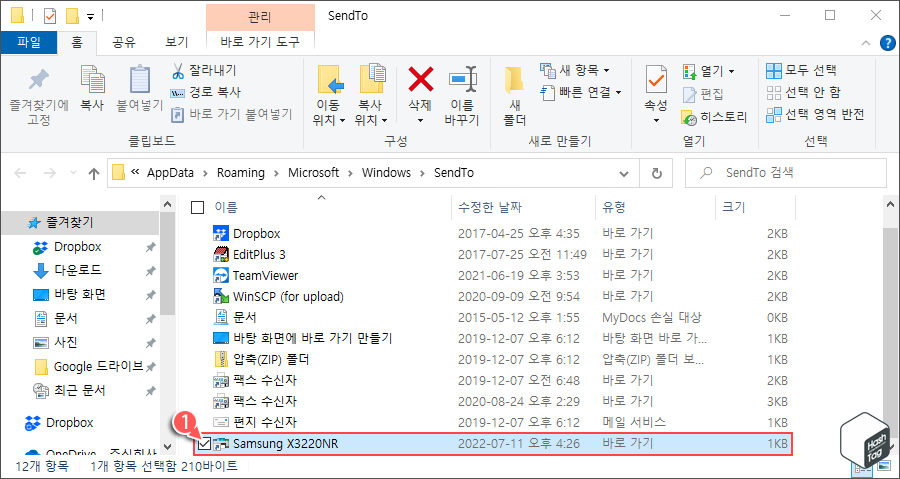Click the Back navigation arrow
This screenshot has width=900, height=479.
20,173
